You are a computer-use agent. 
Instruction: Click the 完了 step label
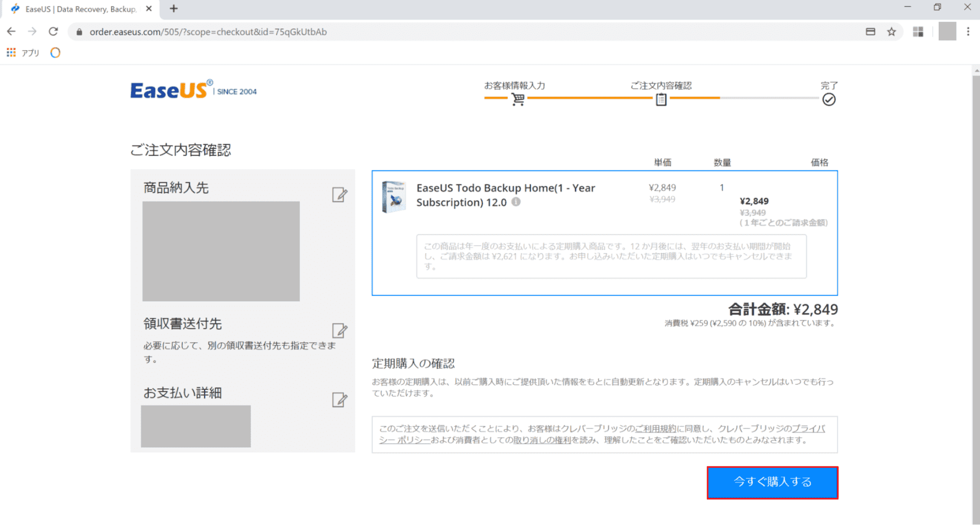point(829,85)
